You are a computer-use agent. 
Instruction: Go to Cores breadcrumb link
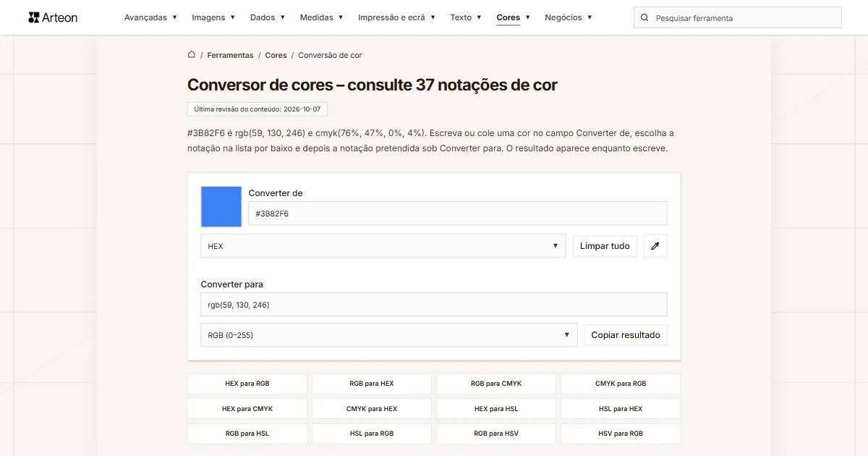[276, 55]
